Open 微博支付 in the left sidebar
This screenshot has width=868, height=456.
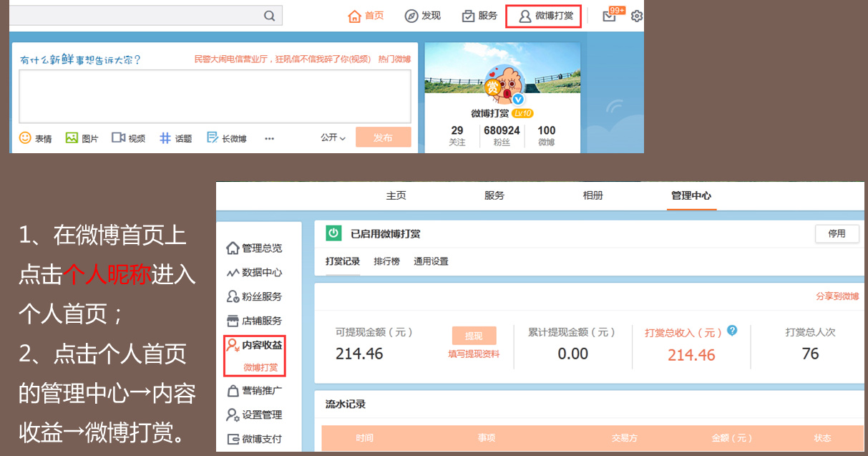point(254,439)
